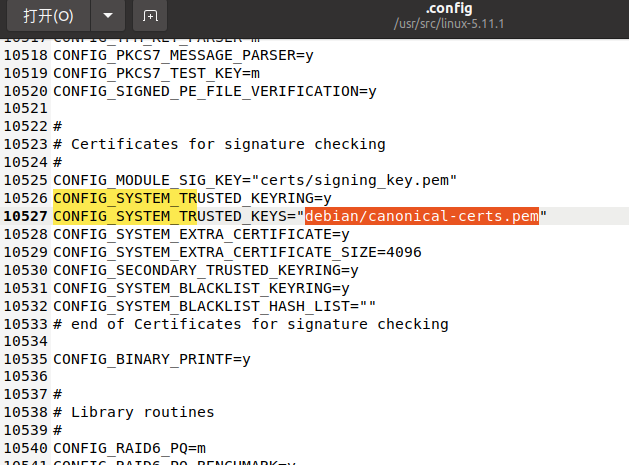
Task: Click line number 10536
Action: pyautogui.click(x=26, y=376)
